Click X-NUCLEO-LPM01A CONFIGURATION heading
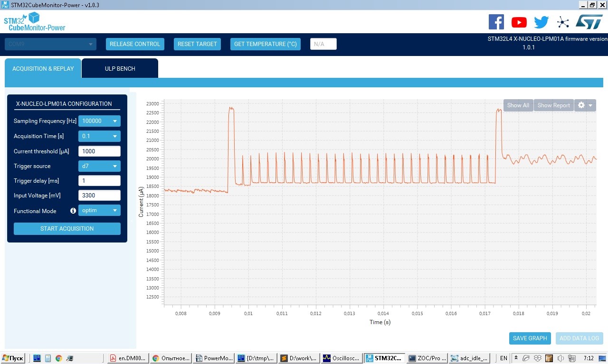The width and height of the screenshot is (608, 364). pos(64,103)
